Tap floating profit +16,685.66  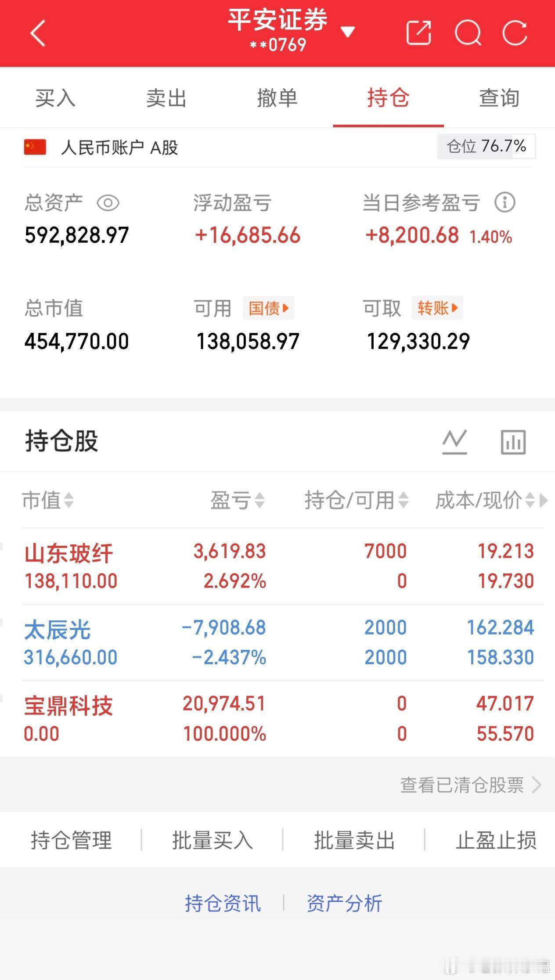click(248, 235)
